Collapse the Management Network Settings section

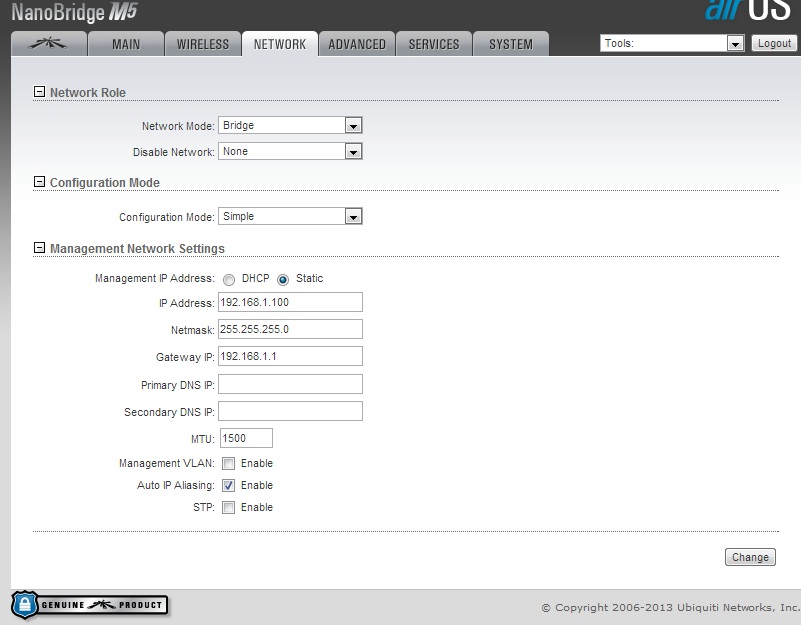(39, 248)
